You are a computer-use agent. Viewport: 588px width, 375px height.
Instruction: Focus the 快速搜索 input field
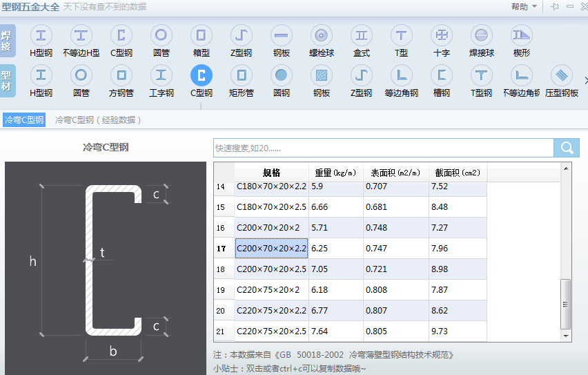click(x=384, y=148)
